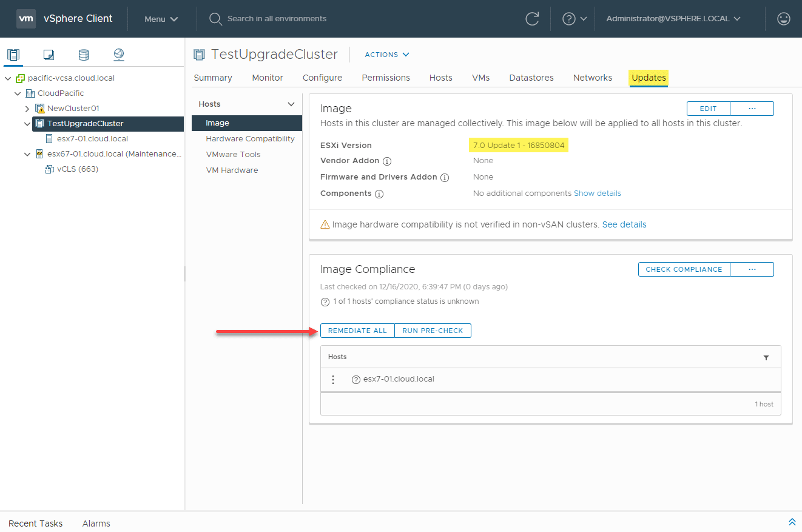Switch to the Configure tab
This screenshot has height=532, width=802.
coord(322,78)
